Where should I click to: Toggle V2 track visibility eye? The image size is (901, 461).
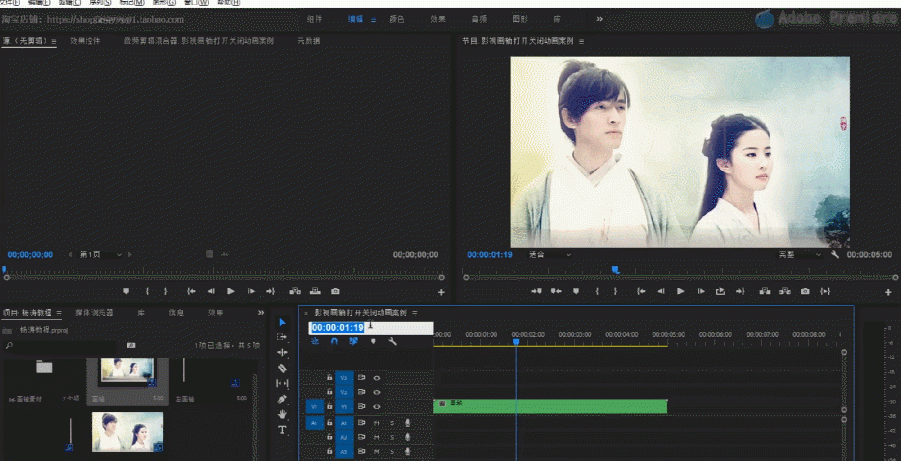377,392
